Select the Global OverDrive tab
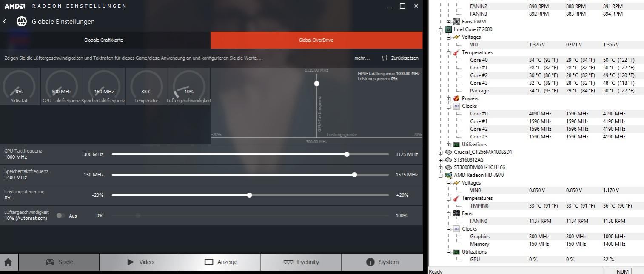The image size is (644, 274). (316, 40)
